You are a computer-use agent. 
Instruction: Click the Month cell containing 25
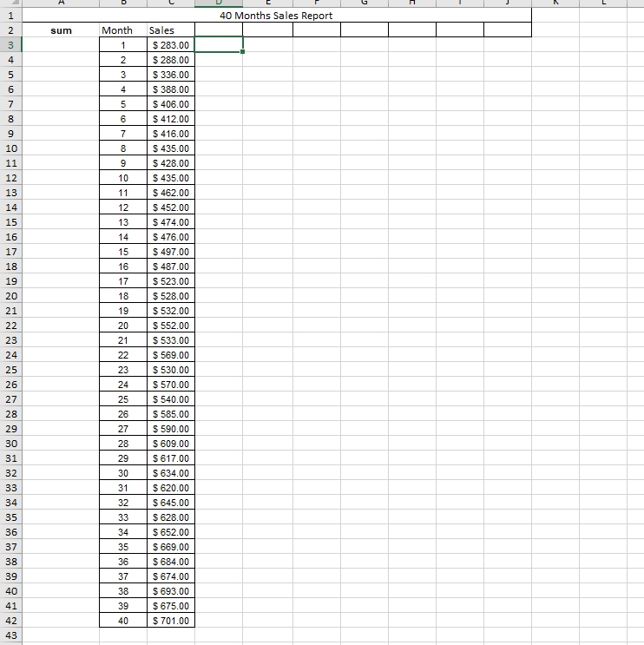(x=123, y=399)
